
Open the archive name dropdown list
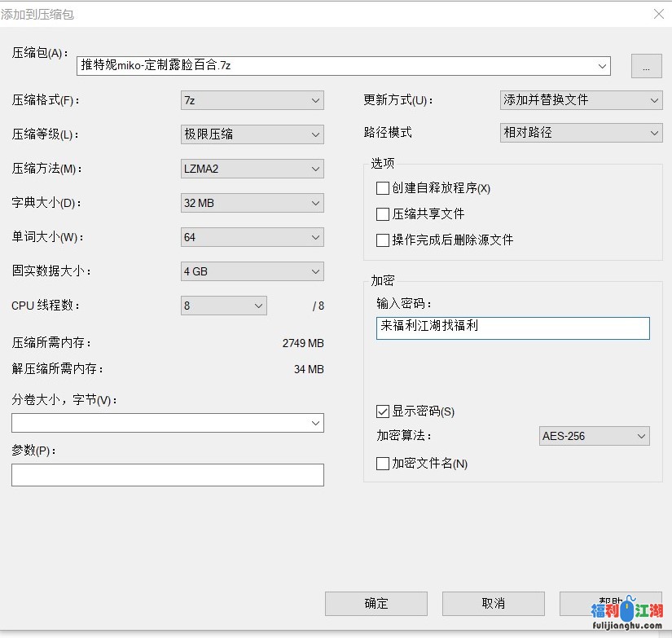coord(602,66)
